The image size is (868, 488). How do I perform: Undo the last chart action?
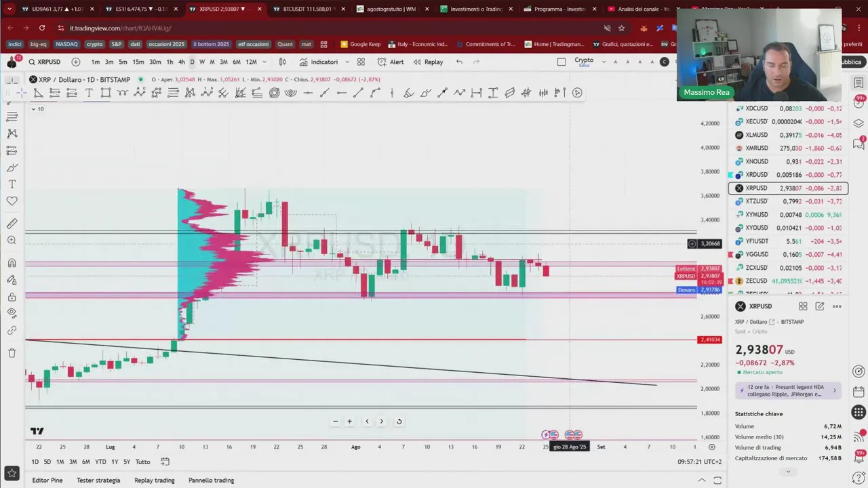click(x=459, y=62)
